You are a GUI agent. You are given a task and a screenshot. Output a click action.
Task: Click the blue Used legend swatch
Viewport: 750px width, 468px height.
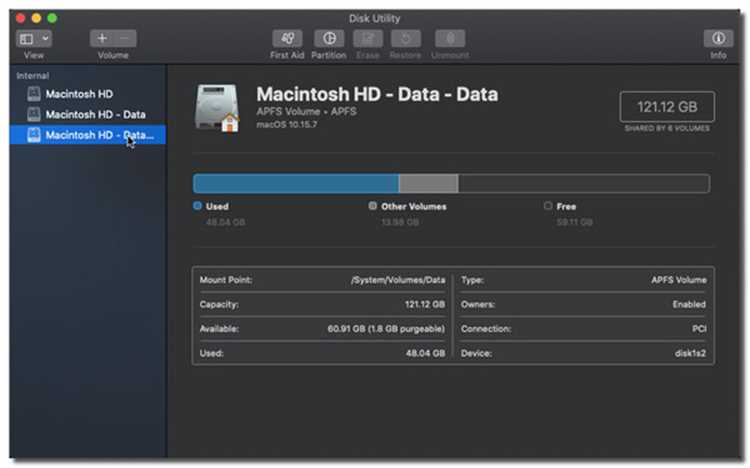198,206
